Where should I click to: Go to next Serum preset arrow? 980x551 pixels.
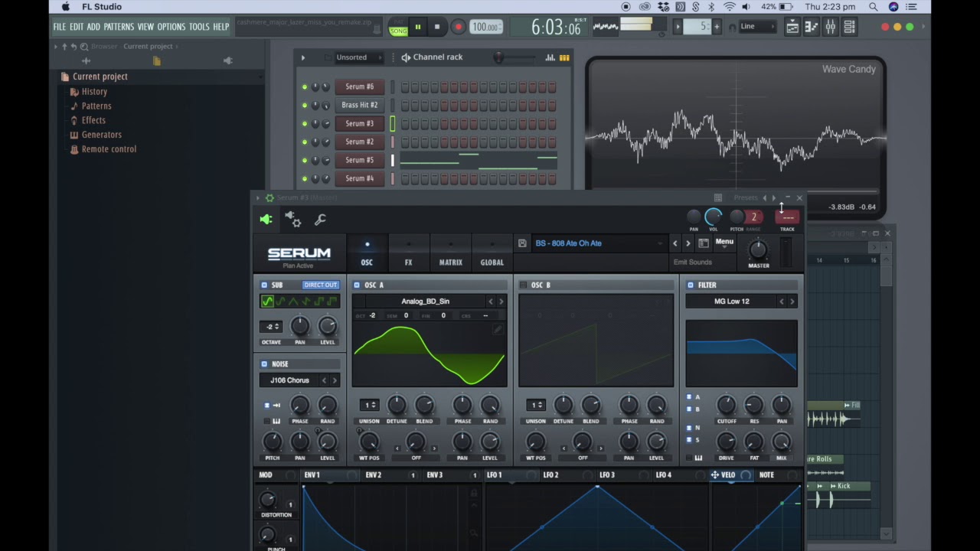688,243
